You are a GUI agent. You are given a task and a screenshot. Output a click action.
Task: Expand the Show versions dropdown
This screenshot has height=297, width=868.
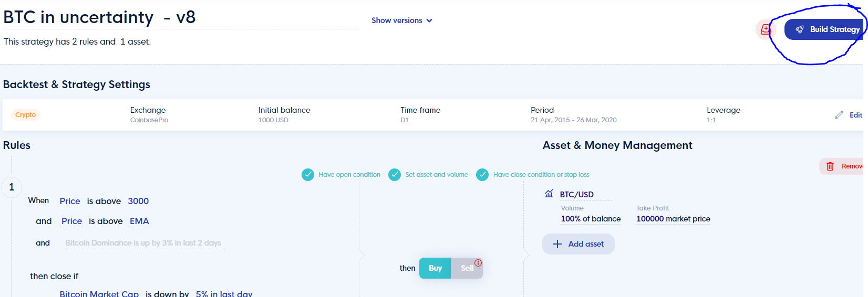click(x=402, y=20)
